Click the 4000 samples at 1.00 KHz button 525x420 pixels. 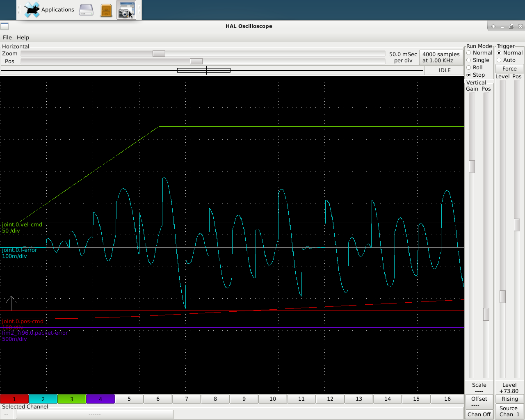point(441,57)
